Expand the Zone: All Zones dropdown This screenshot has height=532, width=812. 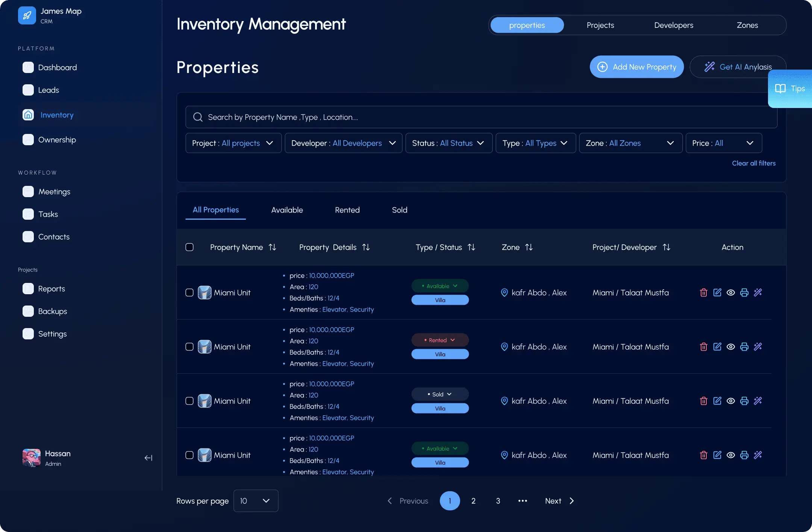(x=630, y=143)
